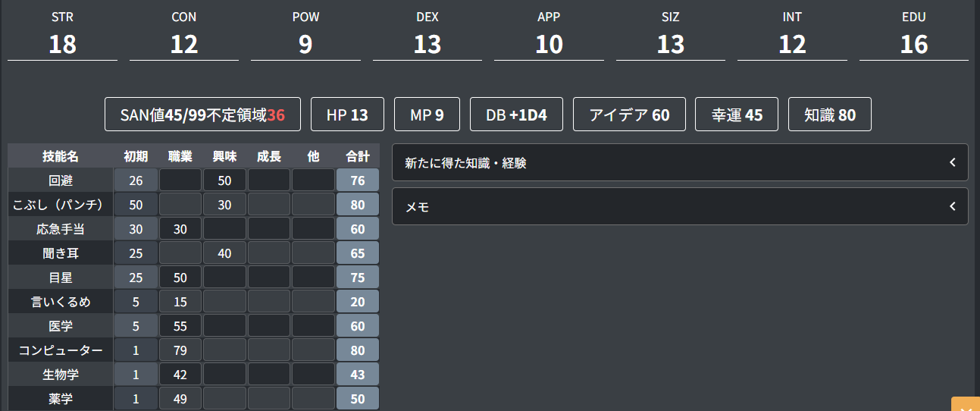Click the 知識 80 badge
The width and height of the screenshot is (980, 411).
830,115
